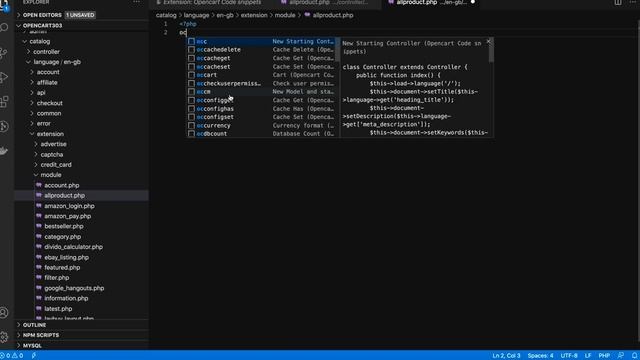Viewport: 640px width, 360px height.
Task: Click the language breadcrumb
Action: pyautogui.click(x=196, y=16)
